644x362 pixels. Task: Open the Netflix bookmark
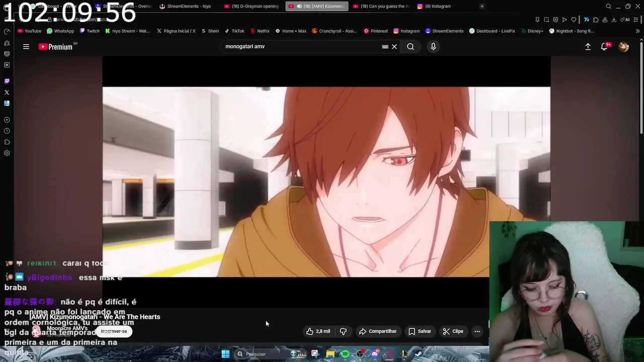[260, 31]
